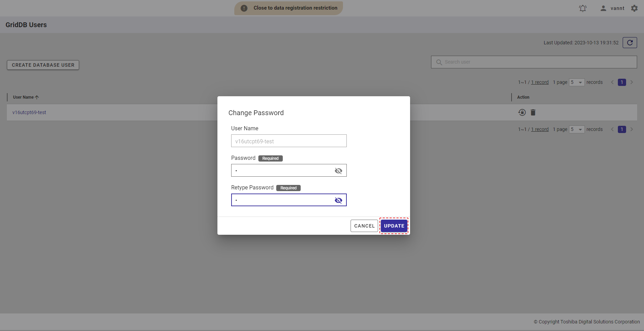Viewport: 644px width, 331px height.
Task: Select page 1 in the bottom pagination
Action: (622, 130)
